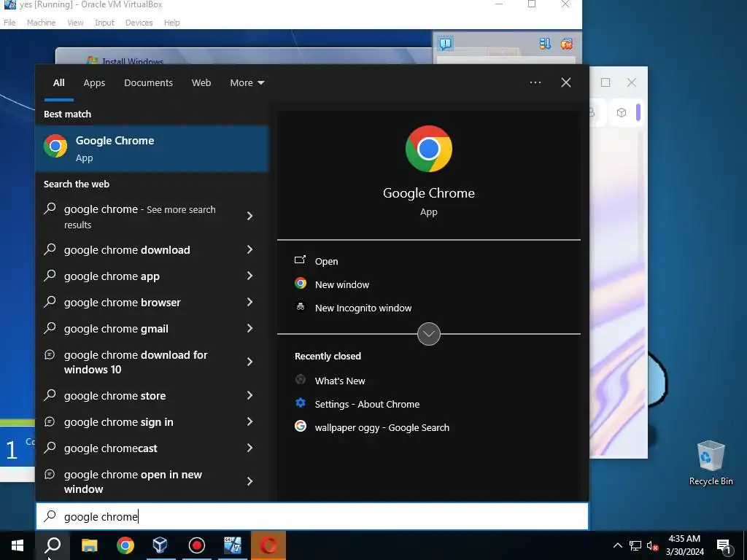Switch to the Apps search tab
Screen dimensions: 747x560
click(x=94, y=82)
